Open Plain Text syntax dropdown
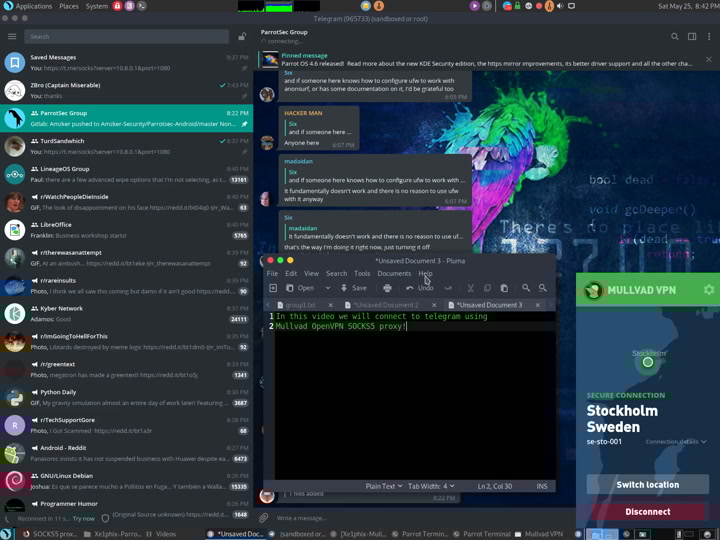This screenshot has height=540, width=720. point(384,486)
